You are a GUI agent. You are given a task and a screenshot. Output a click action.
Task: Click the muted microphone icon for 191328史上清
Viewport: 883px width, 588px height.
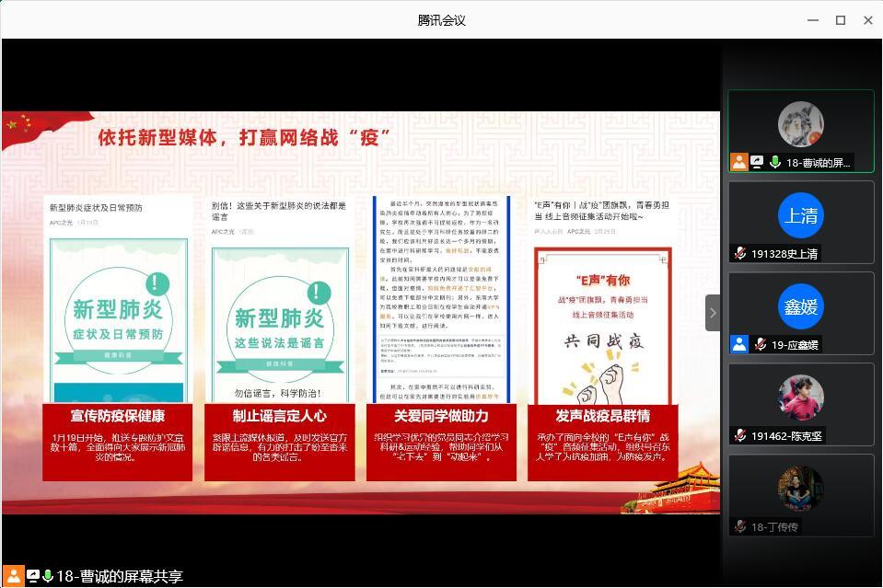[x=739, y=253]
